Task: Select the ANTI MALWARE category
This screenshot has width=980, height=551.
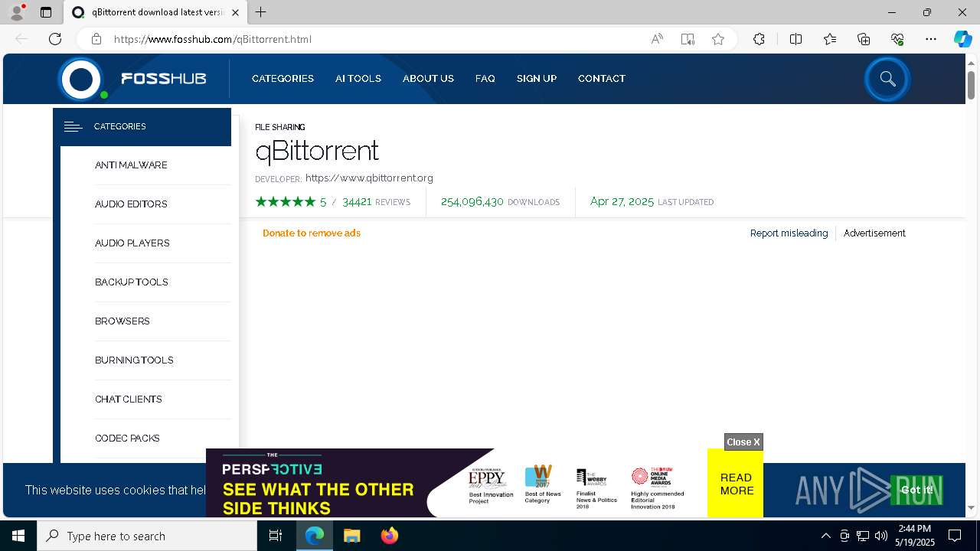Action: [131, 165]
